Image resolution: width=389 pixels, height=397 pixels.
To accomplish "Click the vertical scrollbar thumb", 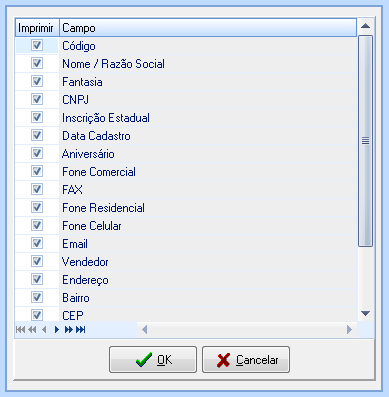I will [366, 141].
